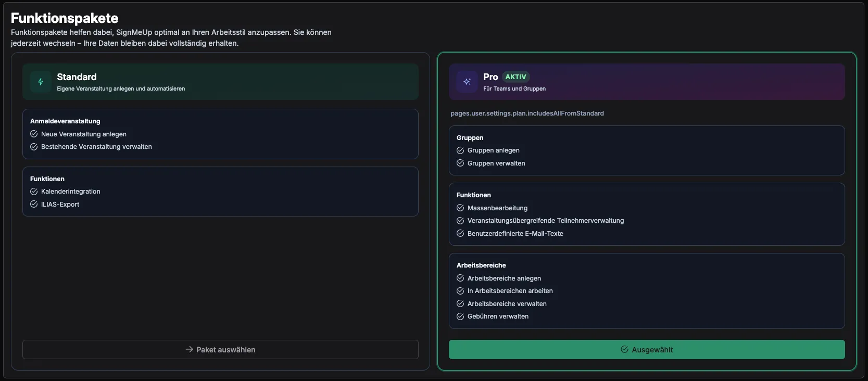Viewport: 868px width, 381px height.
Task: Click the Kalenderintegration feature text
Action: point(71,192)
